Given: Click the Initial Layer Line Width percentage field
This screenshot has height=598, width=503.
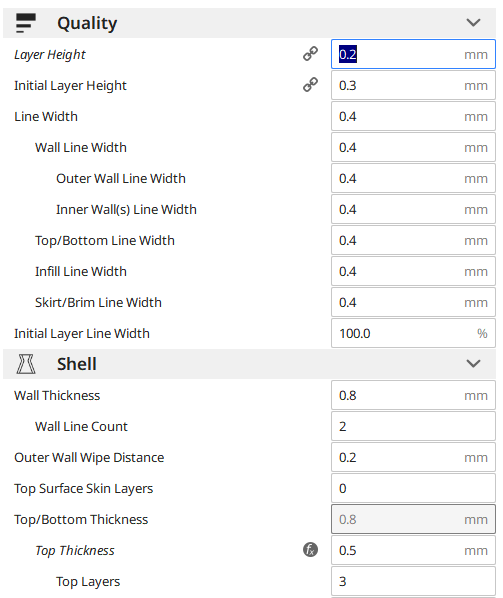Looking at the screenshot, I should [413, 333].
